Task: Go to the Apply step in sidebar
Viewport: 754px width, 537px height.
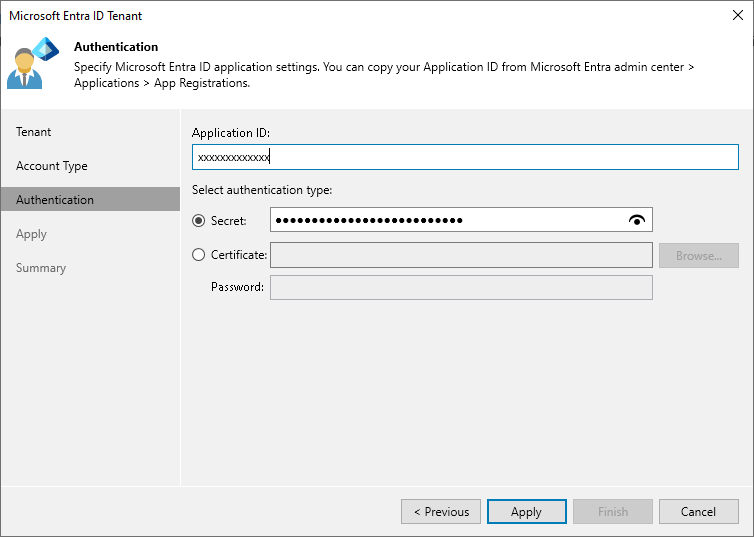Action: point(31,234)
